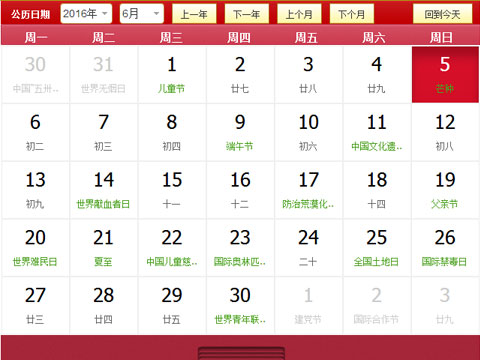The height and width of the screenshot is (360, 480).
Task: Select June 19 父亲节 cell
Action: click(445, 190)
